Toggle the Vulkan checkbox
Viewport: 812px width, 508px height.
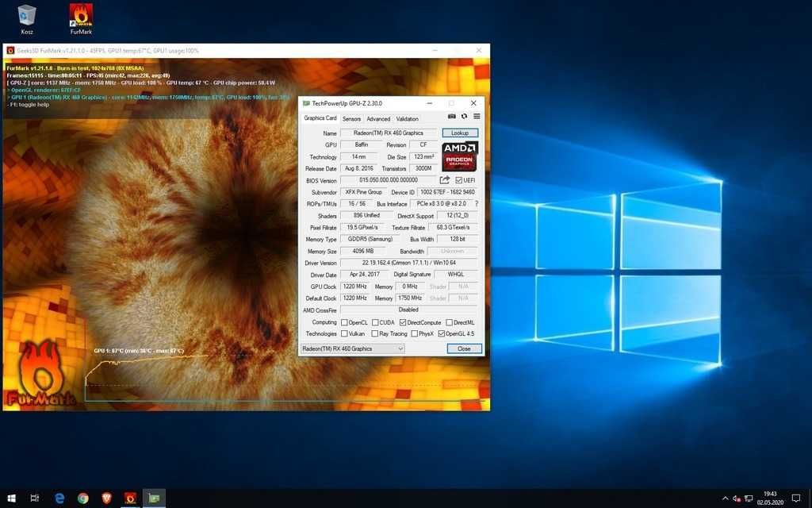[x=344, y=334]
